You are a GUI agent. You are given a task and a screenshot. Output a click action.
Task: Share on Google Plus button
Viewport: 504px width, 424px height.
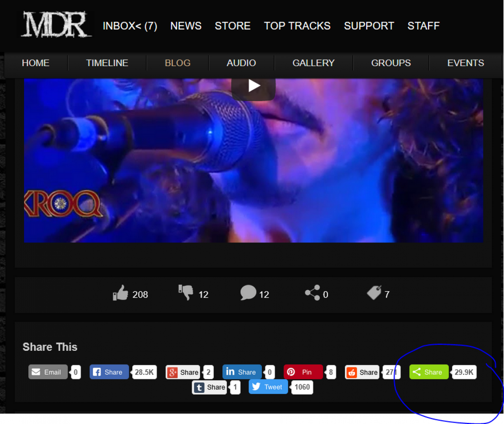click(183, 372)
